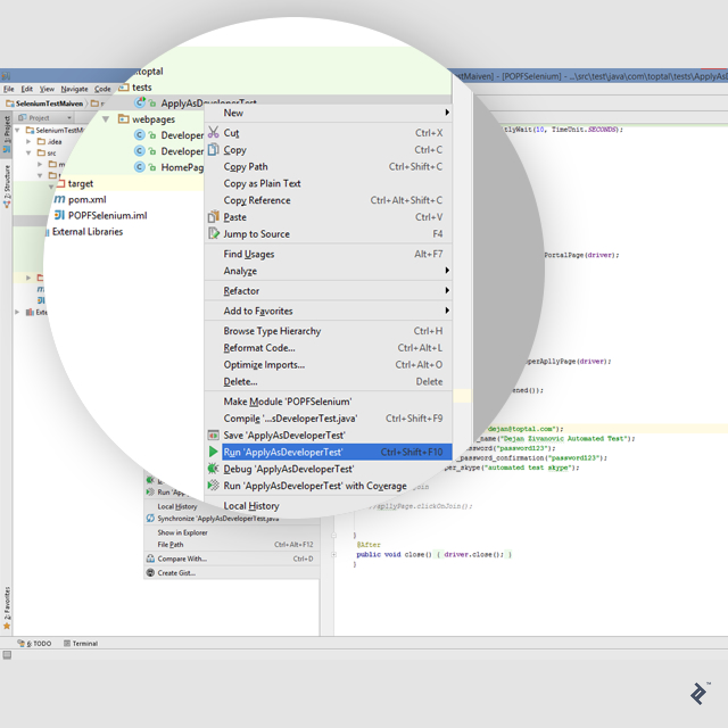Click the Java class icon beside HomePage
Screen dimensions: 728x728
pyautogui.click(x=139, y=167)
